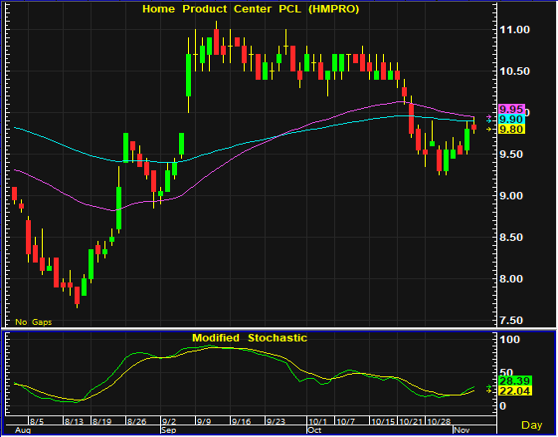Image resolution: width=558 pixels, height=437 pixels.
Task: Select the 8/13 date marker on time axis
Action: click(x=74, y=422)
